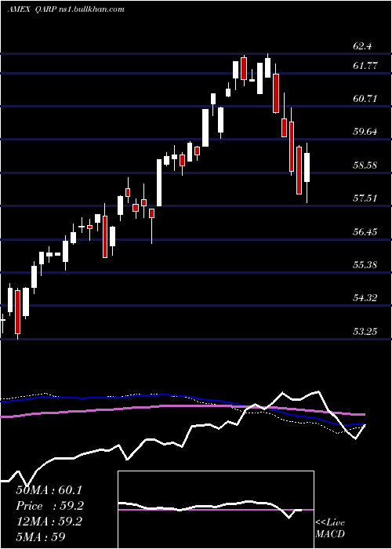Click the 60.71 price level label
The height and width of the screenshot is (549, 392).
tap(365, 99)
